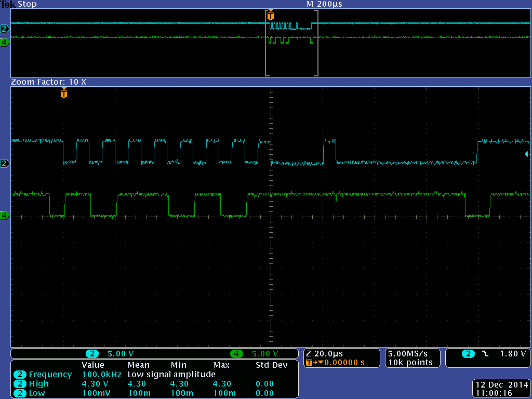This screenshot has height=399, width=532.
Task: Click the M 200µs timebase readout
Action: [325, 4]
